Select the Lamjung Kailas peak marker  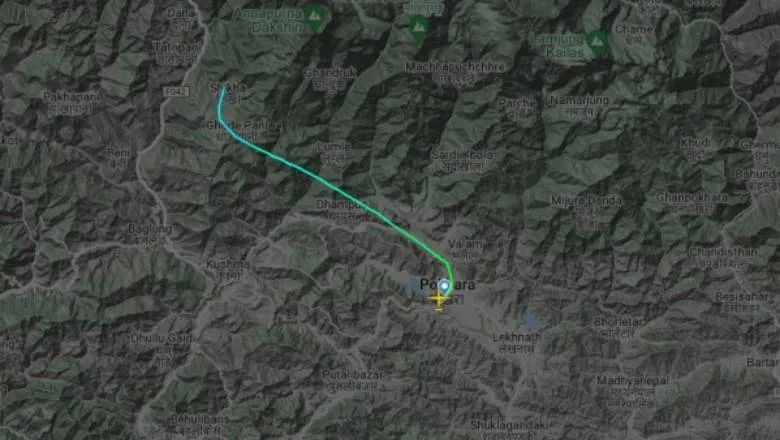click(x=597, y=43)
